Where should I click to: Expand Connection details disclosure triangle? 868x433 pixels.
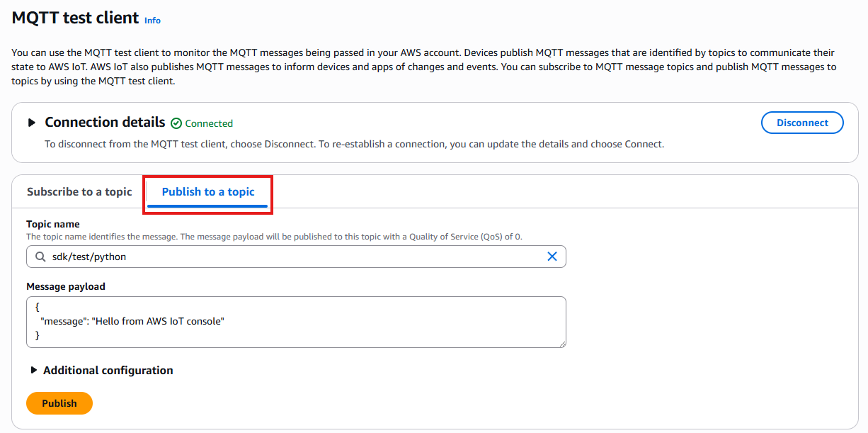click(x=32, y=123)
